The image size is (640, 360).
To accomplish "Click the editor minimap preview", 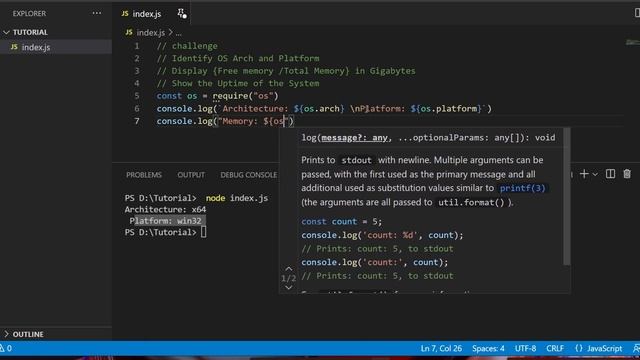I will tap(632, 42).
